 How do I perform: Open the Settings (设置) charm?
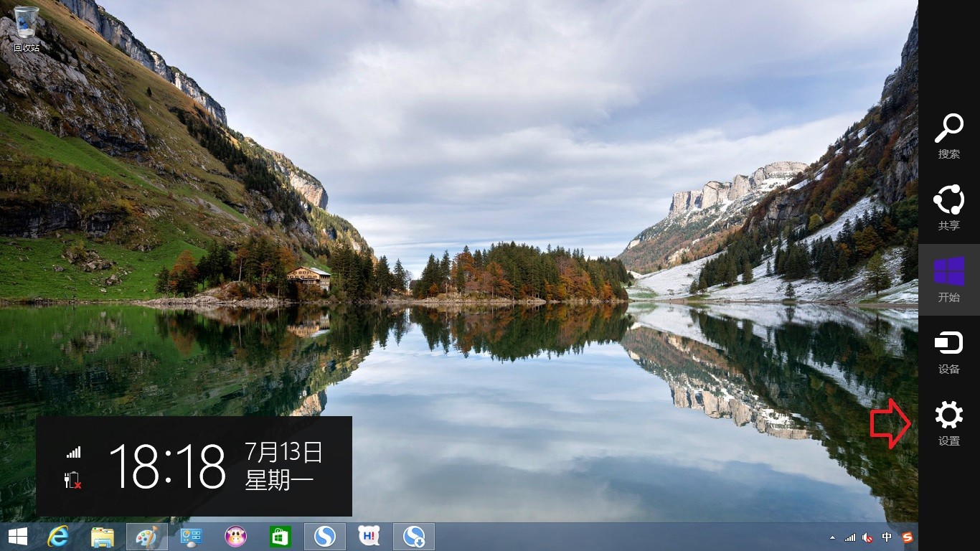coord(949,423)
